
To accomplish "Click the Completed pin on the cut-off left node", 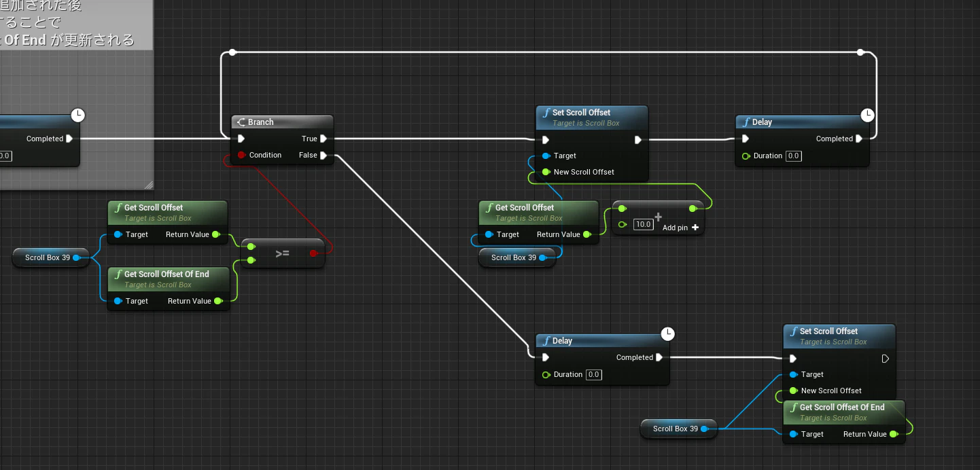I will pos(69,139).
